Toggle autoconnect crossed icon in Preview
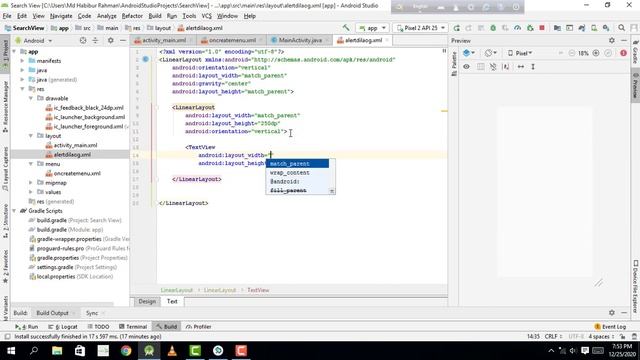This screenshot has height=360, width=640. coord(493,67)
